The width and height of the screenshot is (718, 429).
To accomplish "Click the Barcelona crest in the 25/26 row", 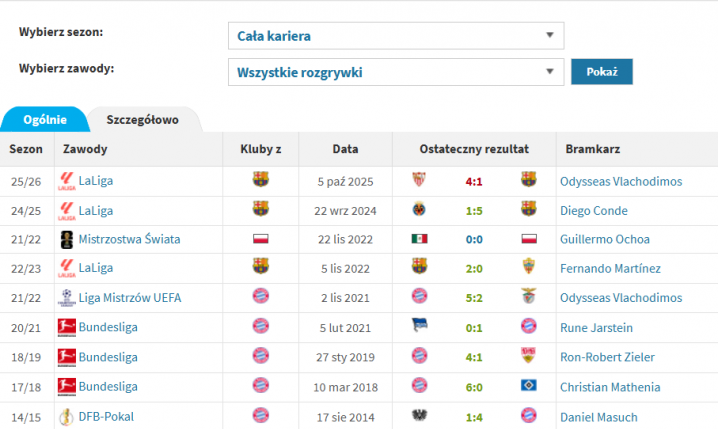I will coord(261,181).
